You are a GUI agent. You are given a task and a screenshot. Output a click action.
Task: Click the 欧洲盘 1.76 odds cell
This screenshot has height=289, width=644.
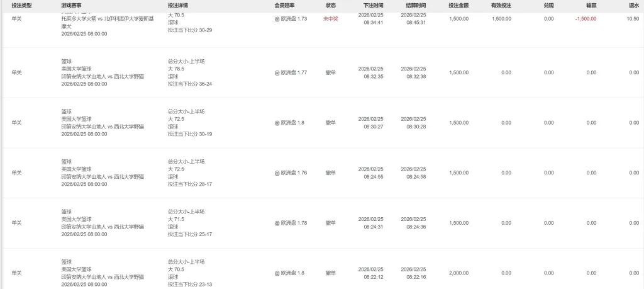point(291,173)
